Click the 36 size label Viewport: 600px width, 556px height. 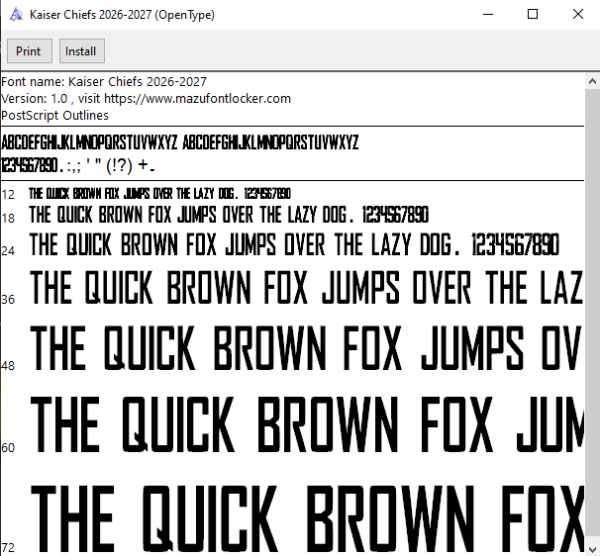click(x=8, y=300)
